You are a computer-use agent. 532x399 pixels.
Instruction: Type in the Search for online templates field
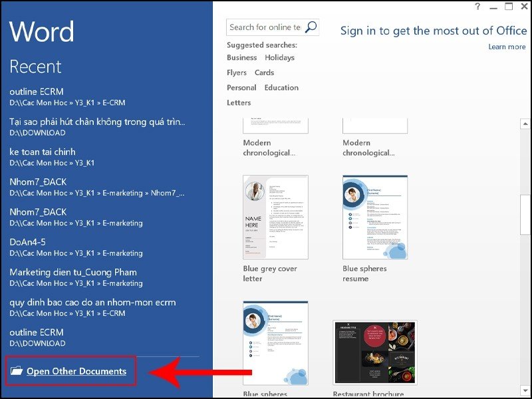coord(265,27)
